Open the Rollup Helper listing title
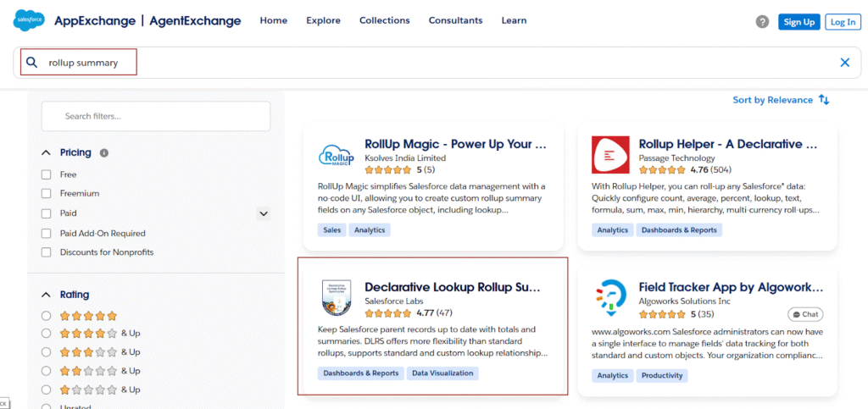868x409 pixels. (728, 144)
